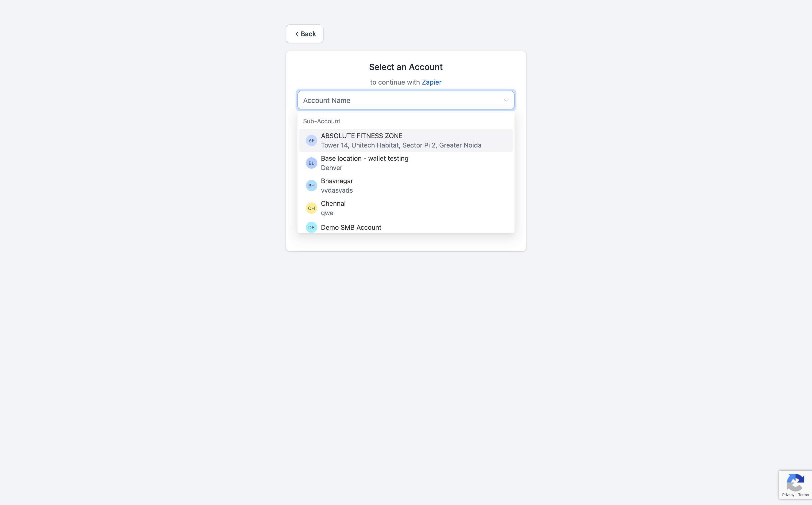Click the Denver address subtitle text

click(331, 168)
